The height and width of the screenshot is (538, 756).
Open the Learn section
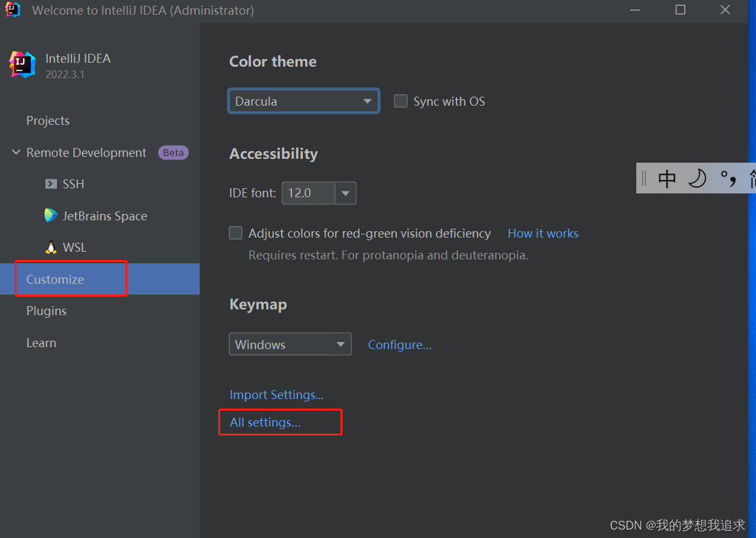coord(42,343)
